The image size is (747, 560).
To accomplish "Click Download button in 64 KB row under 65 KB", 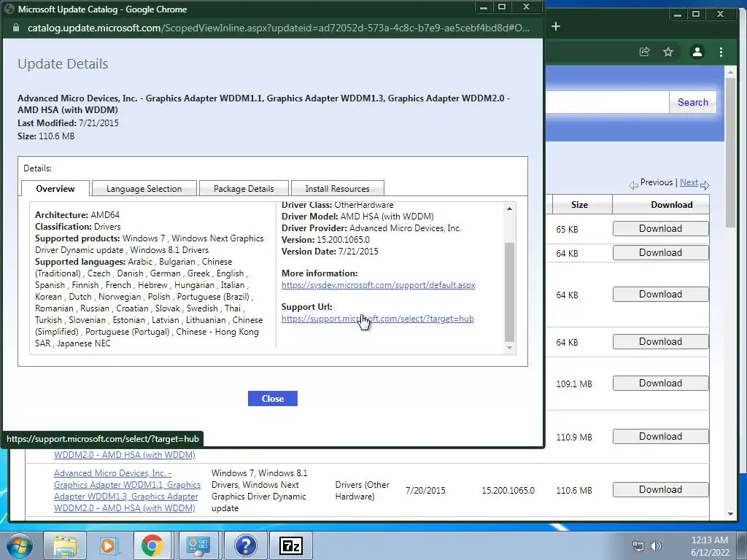I will [660, 253].
